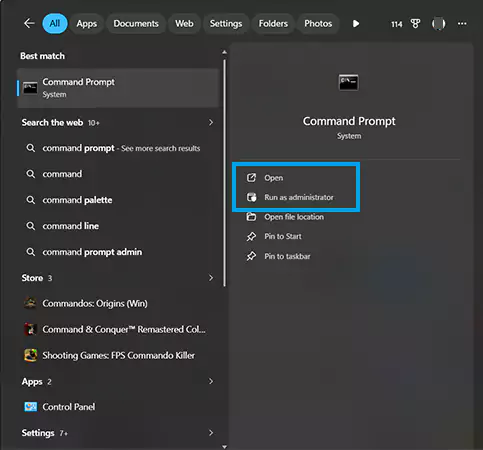This screenshot has height=450, width=483.
Task: Click the 114 rewards points count
Action: (397, 24)
